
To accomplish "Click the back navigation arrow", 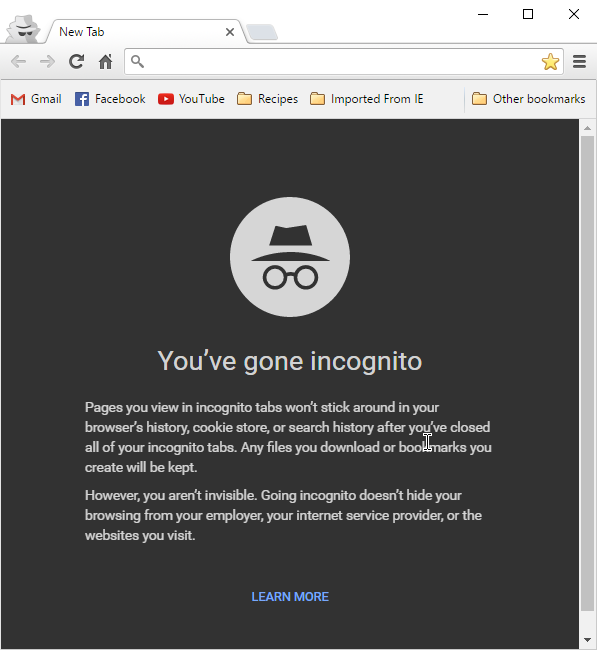I will 19,62.
